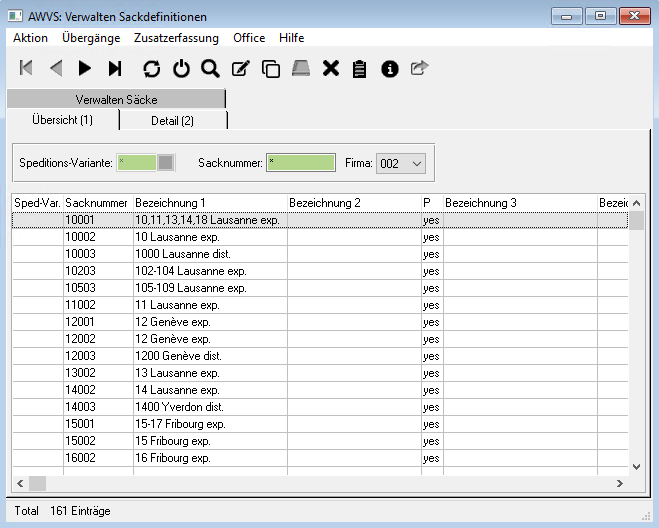
Task: Click the gray button beside Speditions-Variante field
Action: [x=166, y=162]
